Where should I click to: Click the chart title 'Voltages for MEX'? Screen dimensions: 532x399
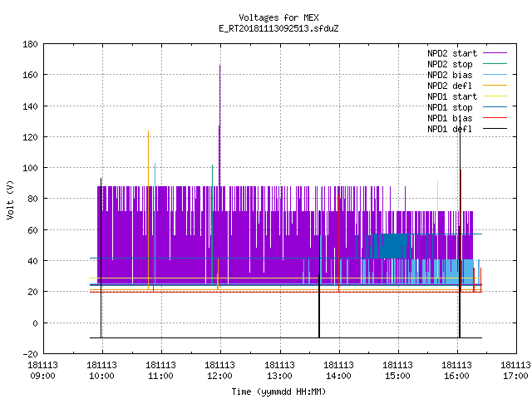[279, 17]
